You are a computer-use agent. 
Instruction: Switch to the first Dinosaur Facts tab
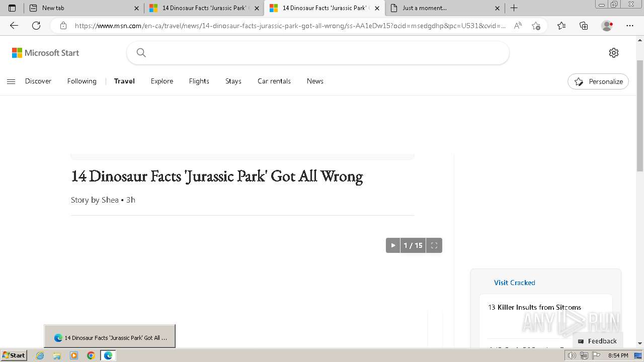[x=204, y=8]
